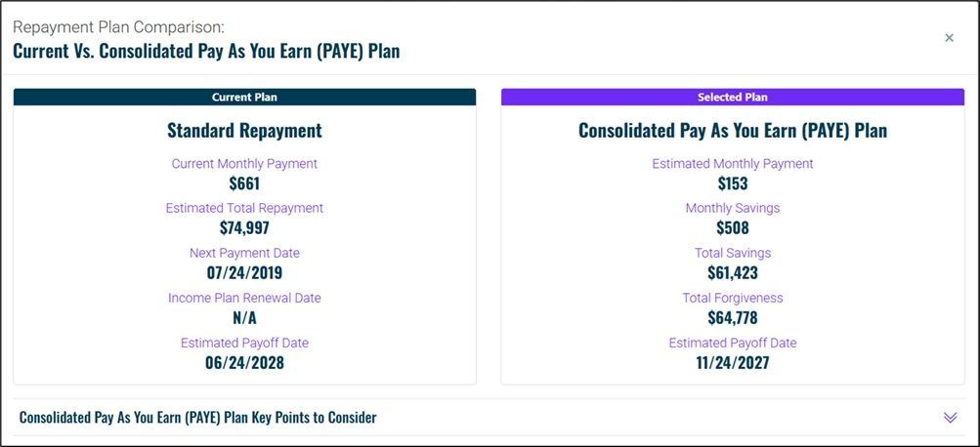
Task: Expand Key Points to Consider chevron
Action: point(950,418)
